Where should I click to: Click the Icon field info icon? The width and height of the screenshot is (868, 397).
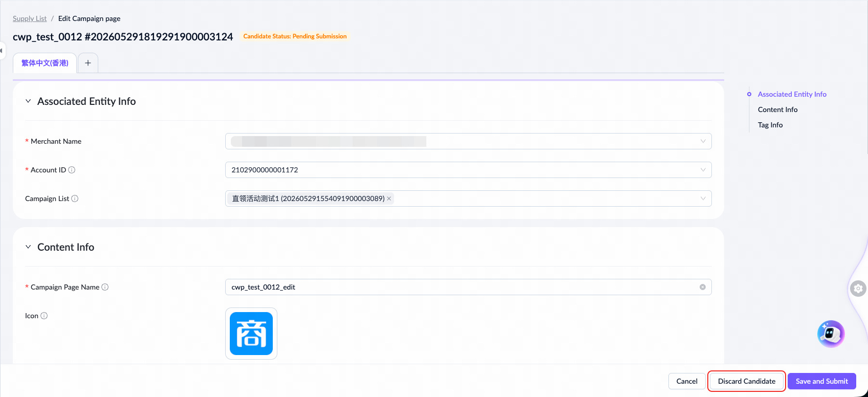point(44,316)
